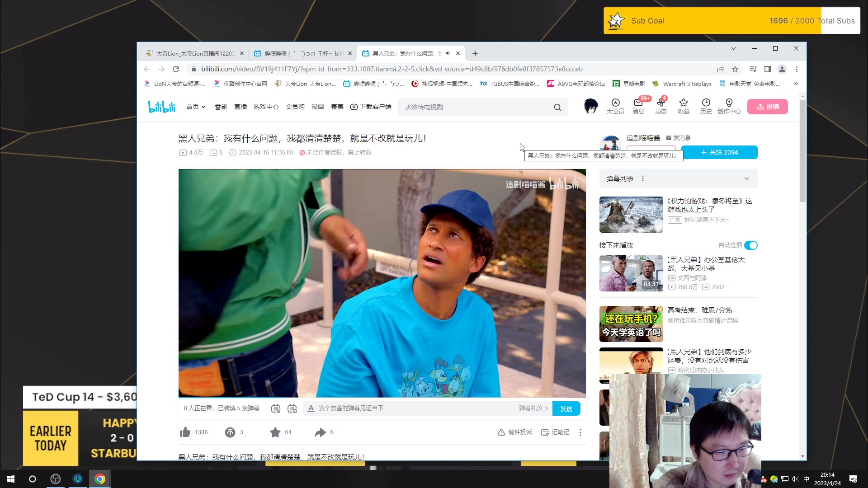Image resolution: width=868 pixels, height=488 pixels.
Task: Click the share page icon in address bar
Action: [721, 69]
